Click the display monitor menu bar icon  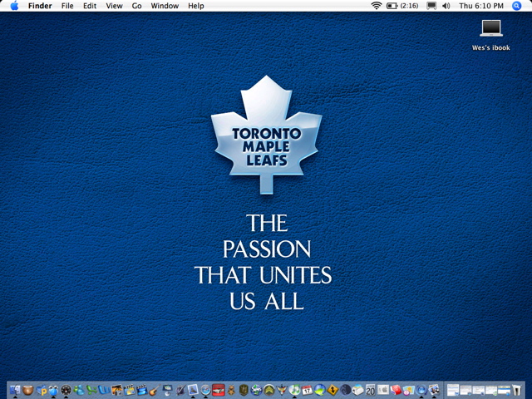(431, 6)
